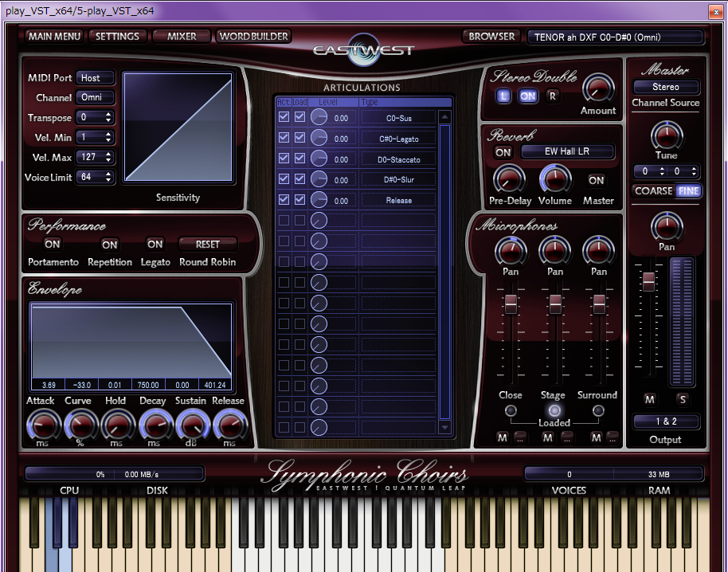
Task: Toggle Portamento ON switch
Action: [x=53, y=245]
